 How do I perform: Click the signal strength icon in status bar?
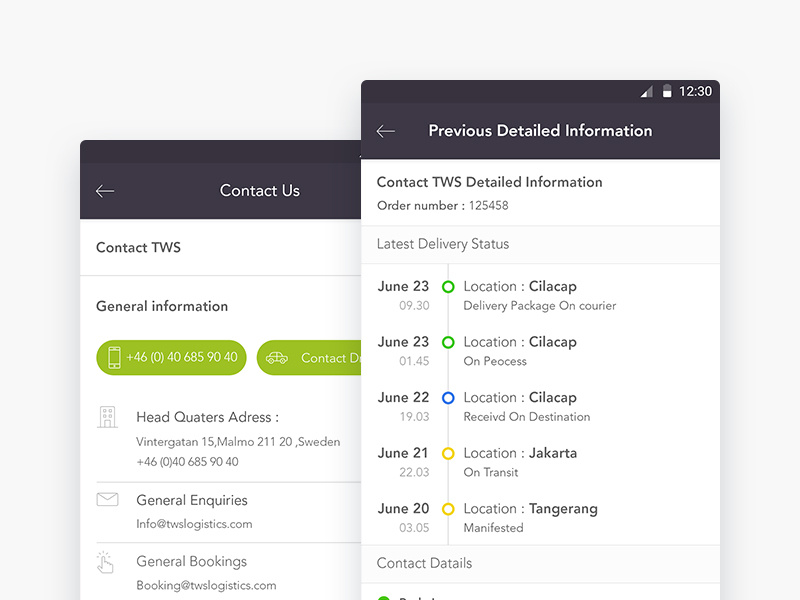pyautogui.click(x=647, y=90)
